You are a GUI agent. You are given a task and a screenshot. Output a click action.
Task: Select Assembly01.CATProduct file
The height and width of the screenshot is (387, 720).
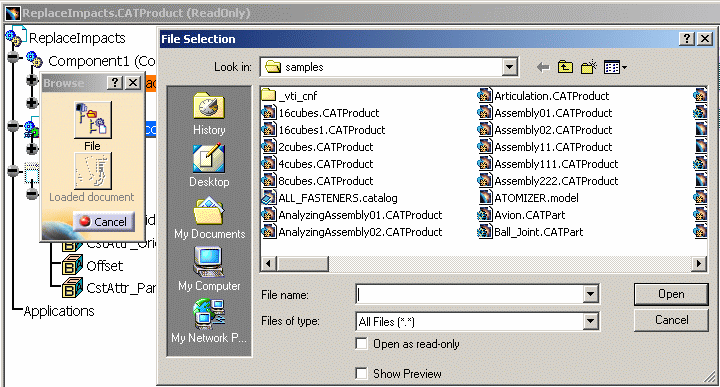553,113
